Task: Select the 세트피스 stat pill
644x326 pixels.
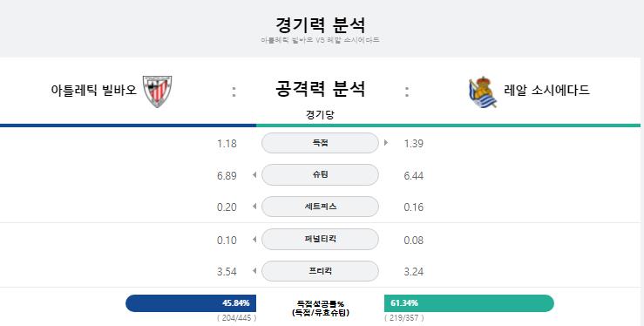Action: (320, 207)
